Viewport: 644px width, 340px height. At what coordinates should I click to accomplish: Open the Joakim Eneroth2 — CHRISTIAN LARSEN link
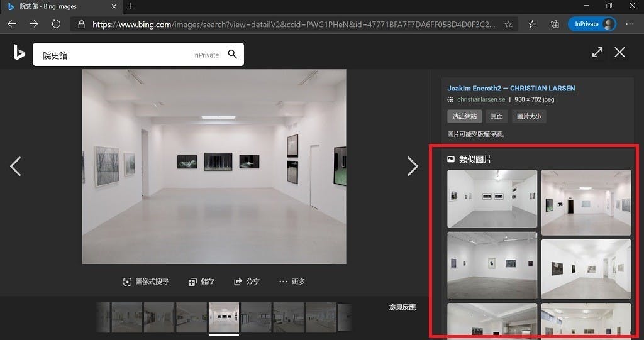coord(511,88)
